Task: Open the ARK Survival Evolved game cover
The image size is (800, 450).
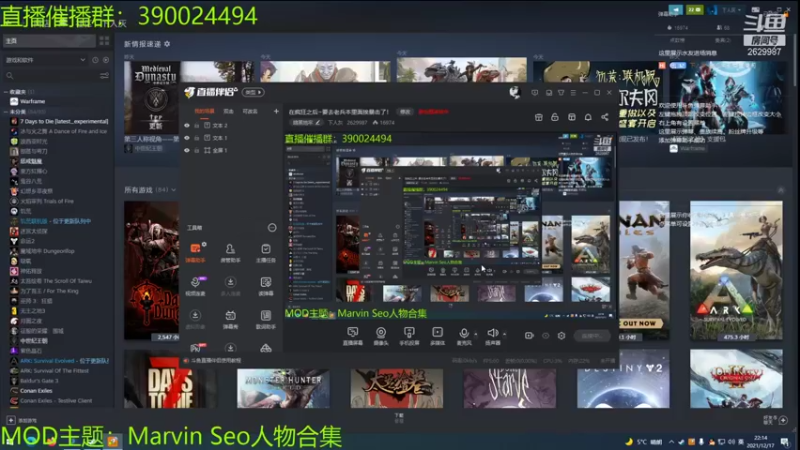Action: (736, 270)
